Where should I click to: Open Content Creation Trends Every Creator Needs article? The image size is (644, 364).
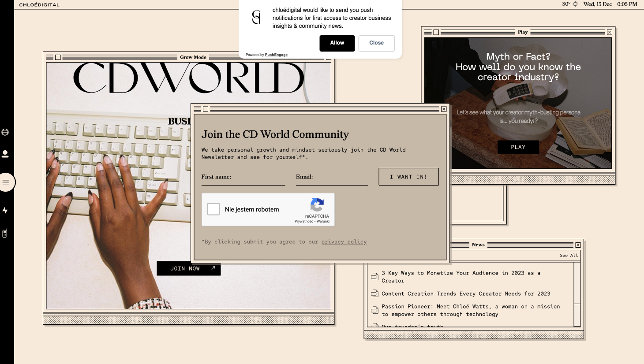coord(466,293)
